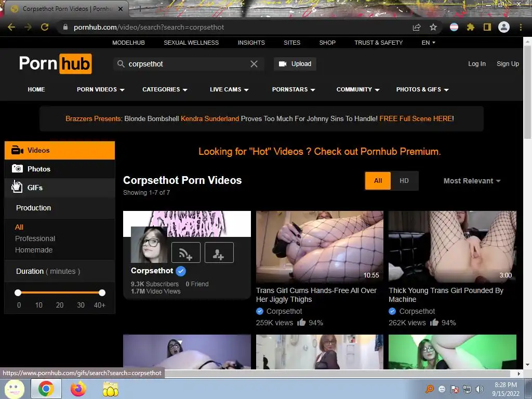Open the Action Center flag tray icon
Screen dimensions: 532x399
455,389
